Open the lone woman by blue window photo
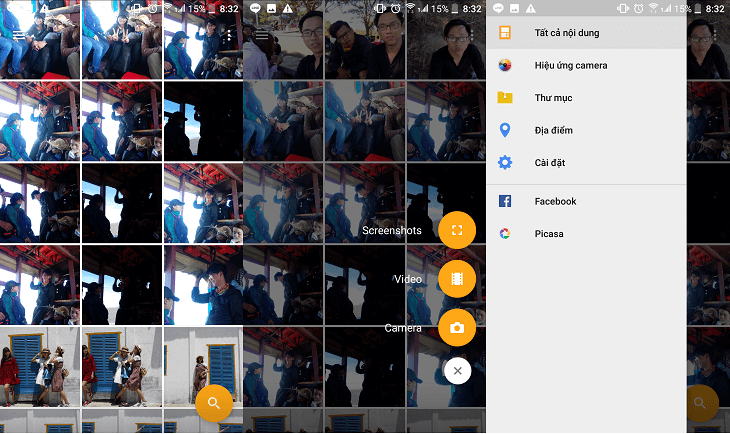This screenshot has height=434, width=730. (x=203, y=366)
